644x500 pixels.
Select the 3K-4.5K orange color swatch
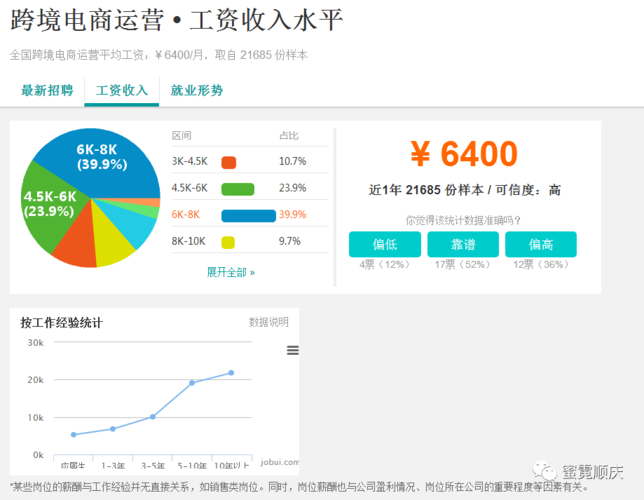[x=229, y=162]
